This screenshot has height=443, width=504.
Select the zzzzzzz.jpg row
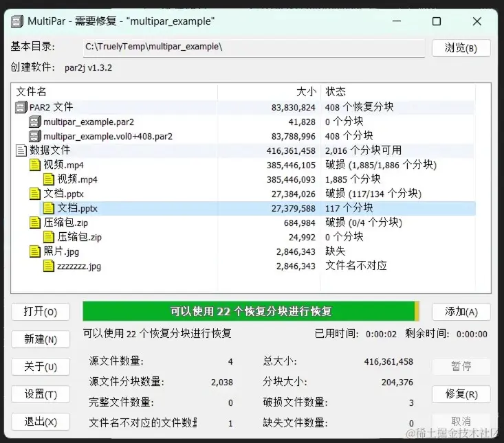245,266
